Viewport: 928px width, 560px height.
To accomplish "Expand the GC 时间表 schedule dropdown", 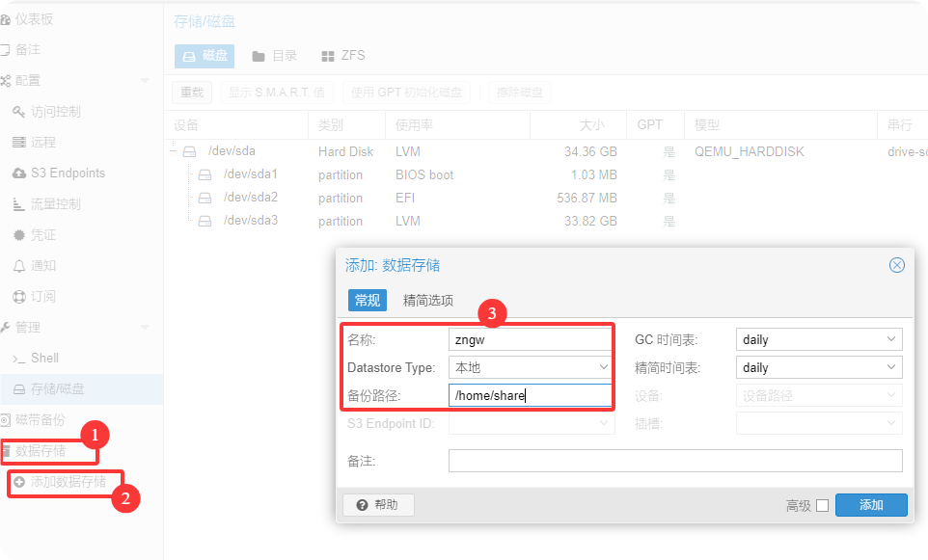I will (890, 339).
